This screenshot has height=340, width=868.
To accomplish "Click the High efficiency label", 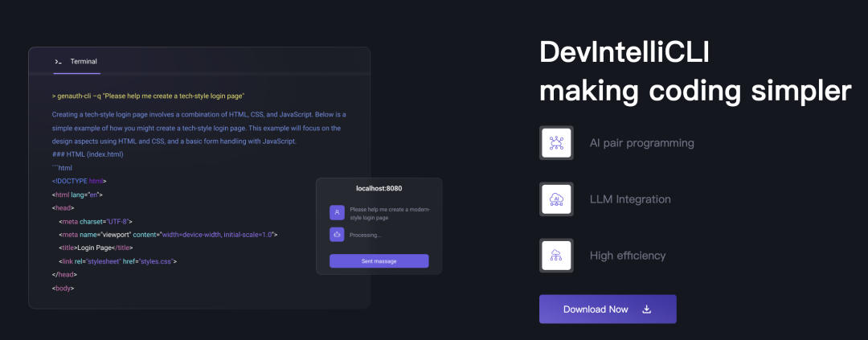I will (627, 256).
